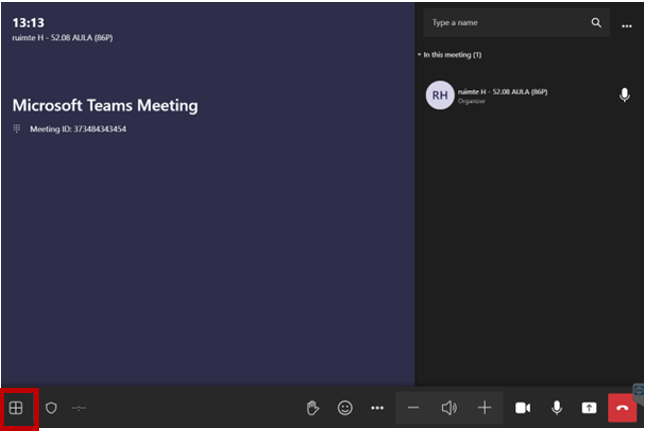Click the Organizer role label
The image size is (653, 434).
471,101
